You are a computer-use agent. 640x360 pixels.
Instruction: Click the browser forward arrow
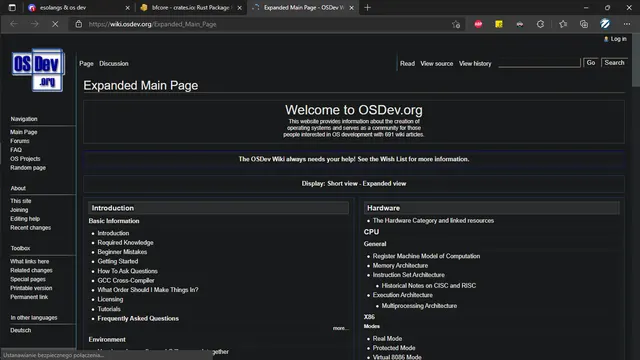(35, 24)
